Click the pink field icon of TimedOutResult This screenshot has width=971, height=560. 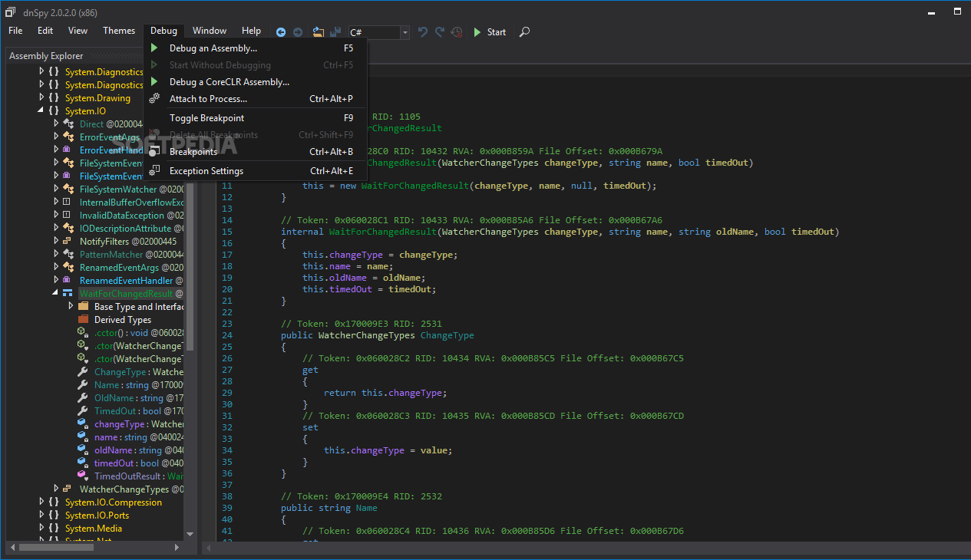[83, 476]
